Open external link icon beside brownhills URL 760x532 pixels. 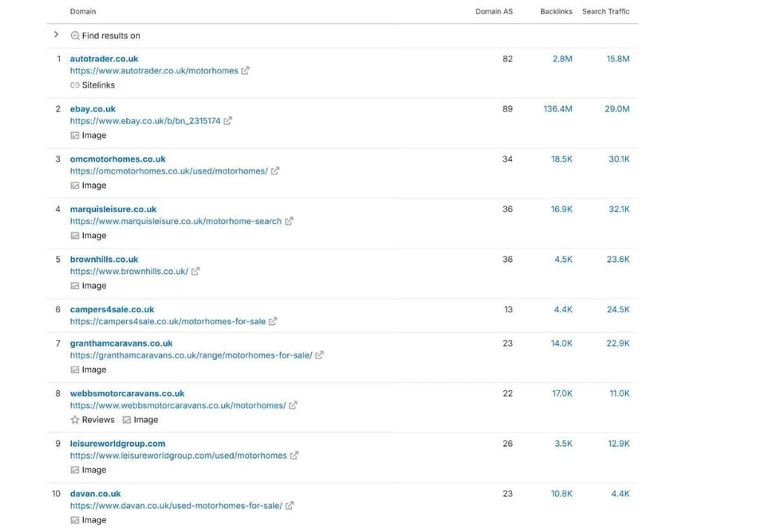click(x=195, y=272)
